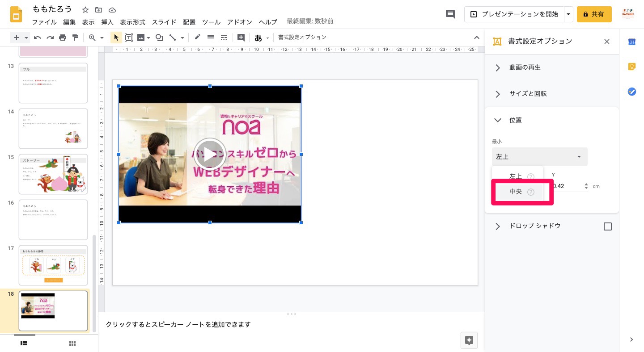644x352 pixels.
Task: Click the add comment toolbar icon
Action: 241,38
